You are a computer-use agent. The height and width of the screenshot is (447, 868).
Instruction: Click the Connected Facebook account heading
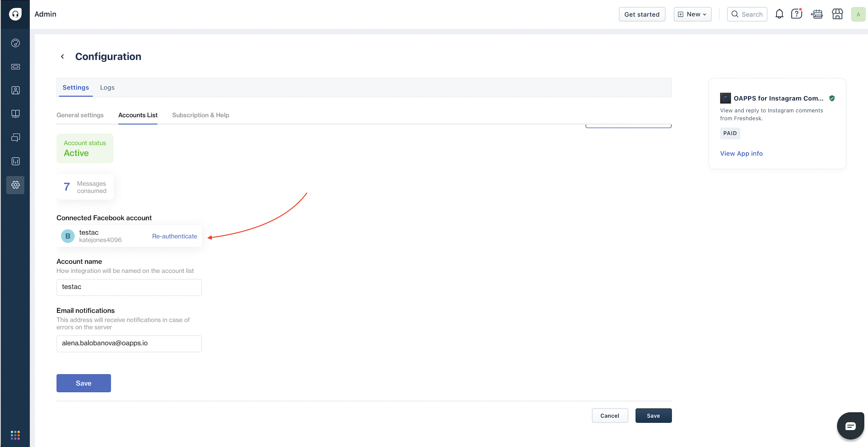[x=104, y=218]
